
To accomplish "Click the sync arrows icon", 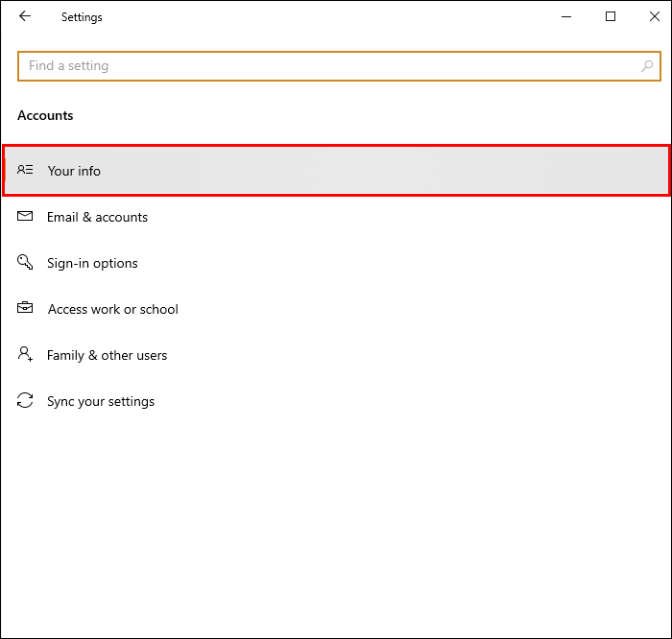I will [25, 401].
